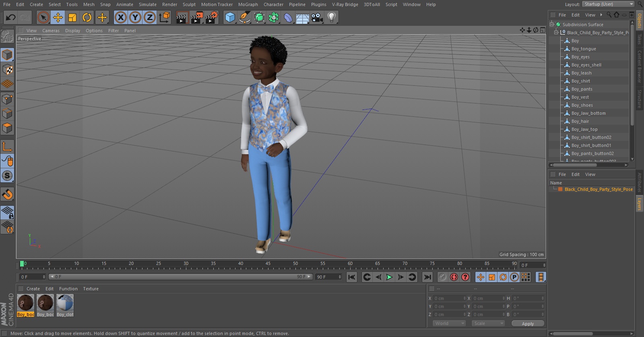Click the X position coordinate field
Viewport: 644px width, 337px height.
coord(449,298)
